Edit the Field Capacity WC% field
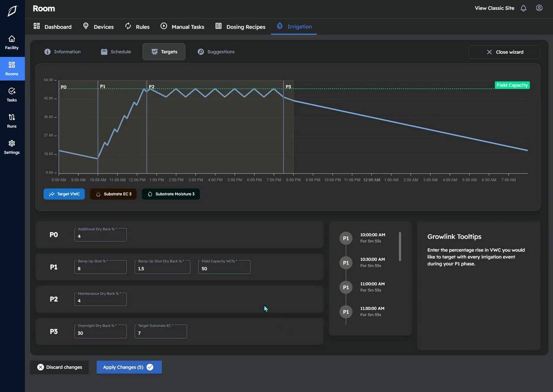This screenshot has height=392, width=553. (224, 267)
